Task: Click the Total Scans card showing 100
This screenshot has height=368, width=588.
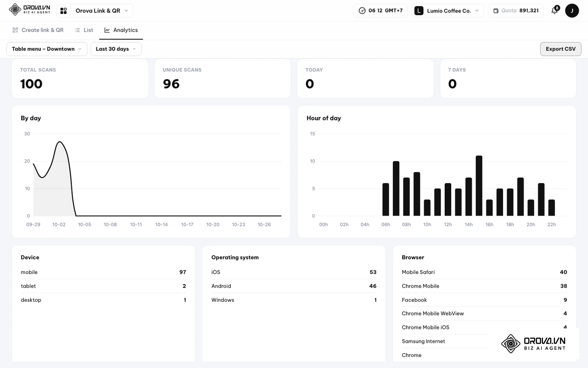Action: tap(80, 78)
